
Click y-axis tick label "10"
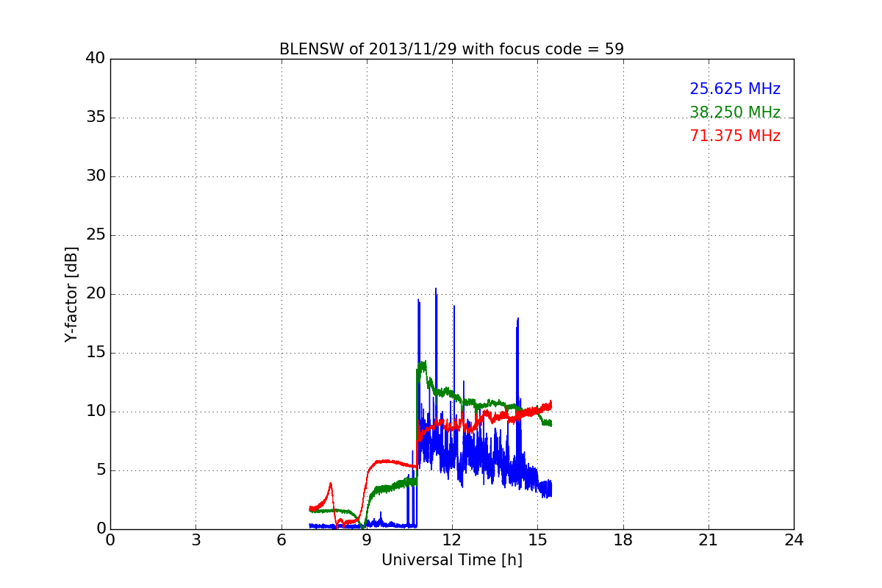click(96, 412)
